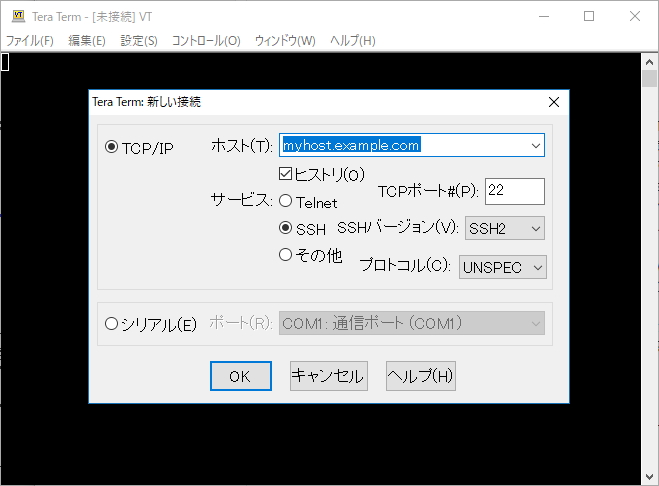659x486 pixels.
Task: Select the TCP/IP connection option
Action: 112,147
